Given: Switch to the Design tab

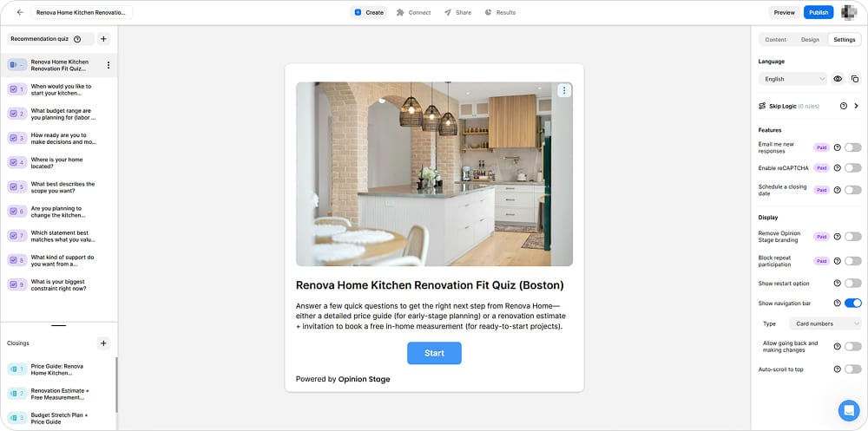Looking at the screenshot, I should 810,40.
